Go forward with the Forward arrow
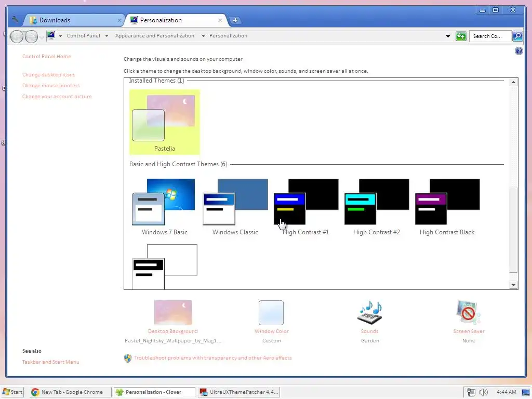This screenshot has height=399, width=532. point(31,36)
